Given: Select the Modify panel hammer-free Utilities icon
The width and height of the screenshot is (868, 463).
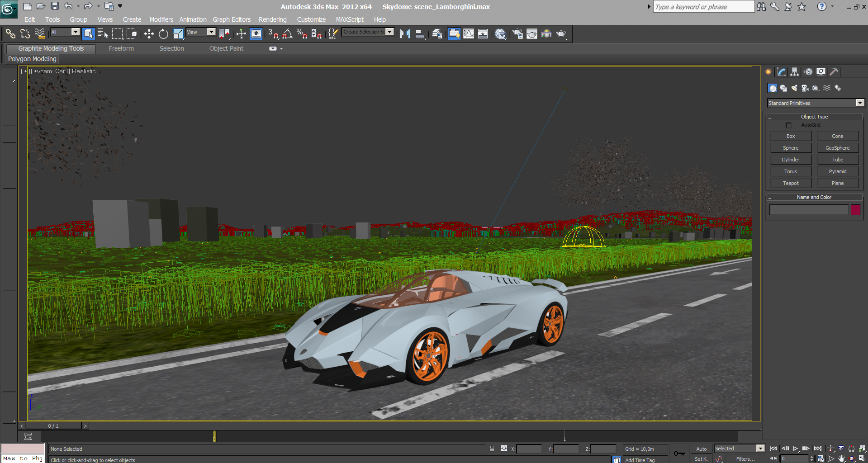Looking at the screenshot, I should tap(834, 71).
